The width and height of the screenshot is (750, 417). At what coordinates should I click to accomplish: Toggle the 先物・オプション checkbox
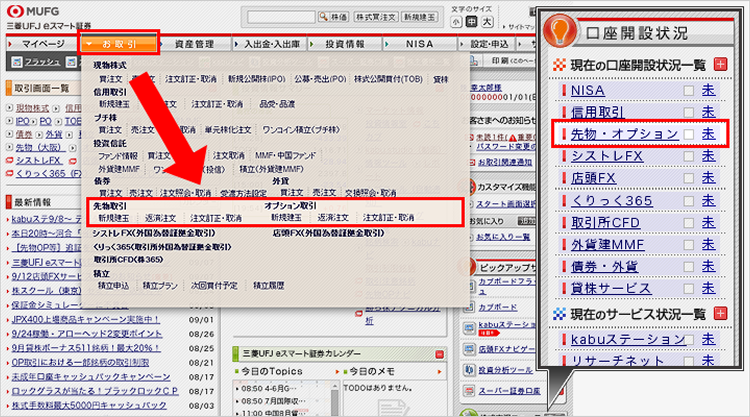(688, 134)
